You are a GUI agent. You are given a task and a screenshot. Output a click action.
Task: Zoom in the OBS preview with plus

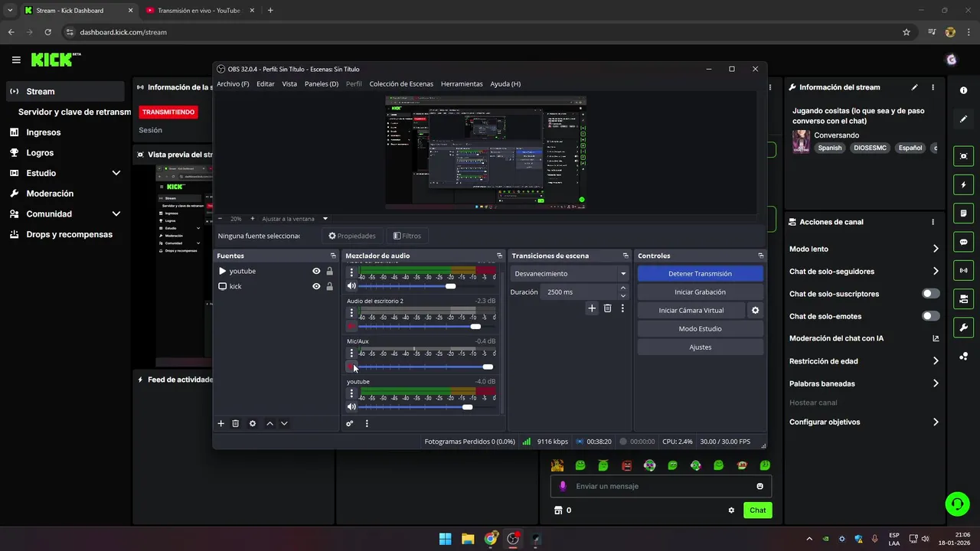(x=253, y=219)
